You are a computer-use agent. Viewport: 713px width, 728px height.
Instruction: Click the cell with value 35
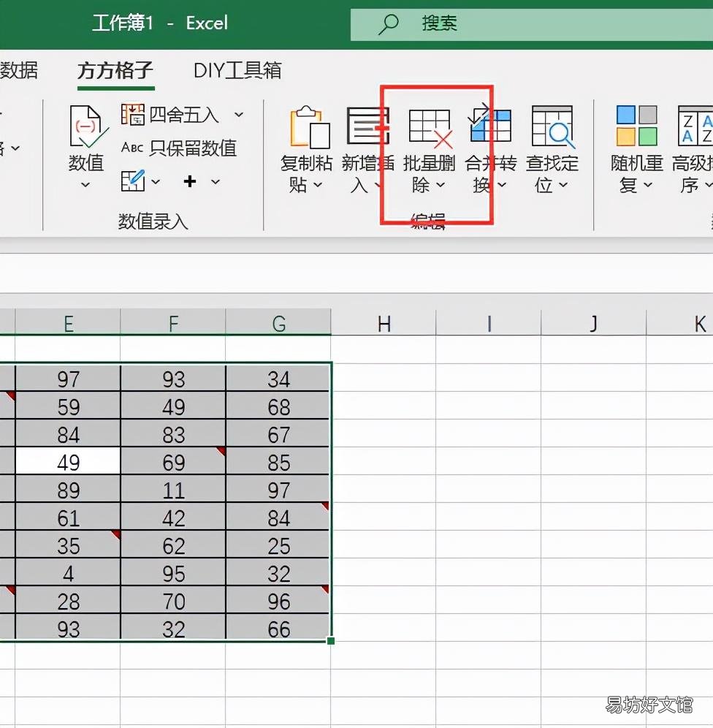point(68,544)
